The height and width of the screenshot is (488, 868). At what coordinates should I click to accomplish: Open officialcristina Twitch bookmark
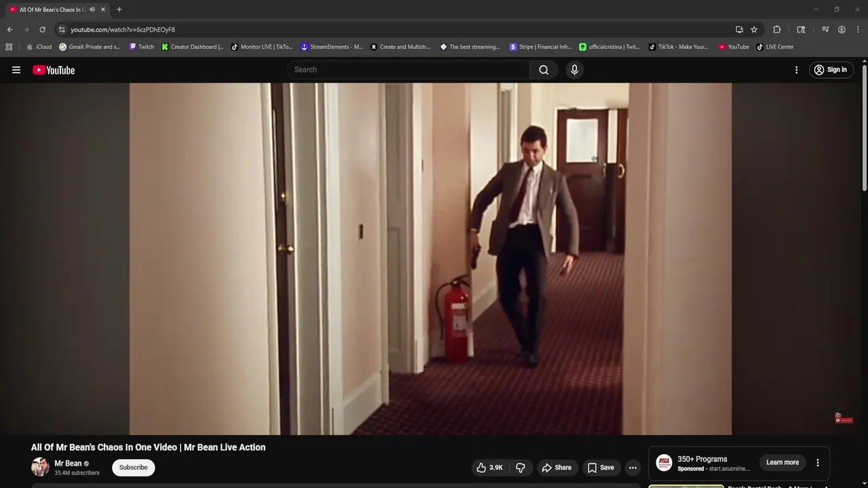pos(610,47)
